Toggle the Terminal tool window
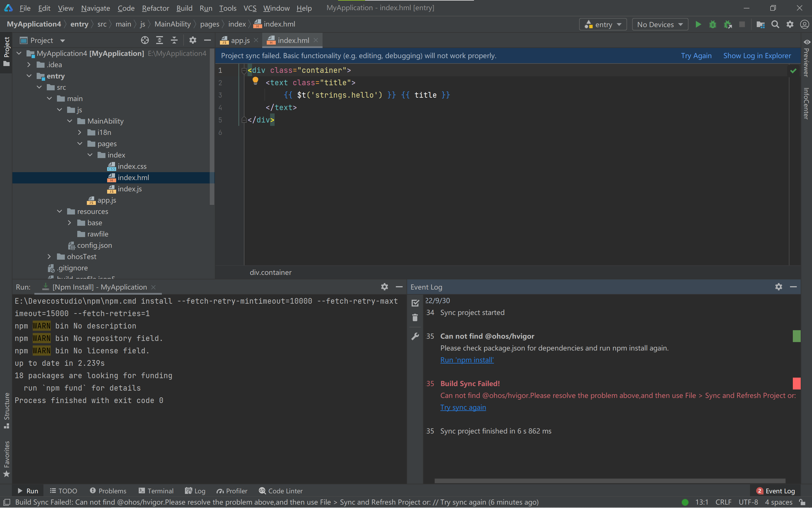 click(156, 491)
